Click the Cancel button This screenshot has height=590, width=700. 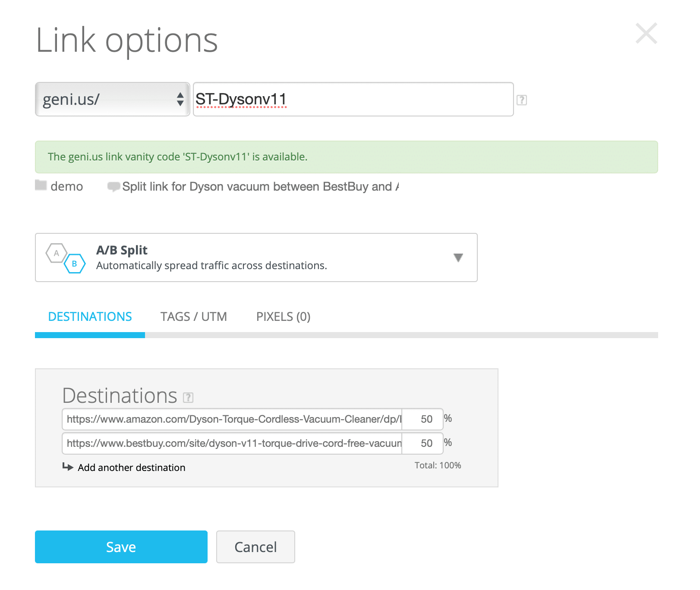(x=255, y=547)
